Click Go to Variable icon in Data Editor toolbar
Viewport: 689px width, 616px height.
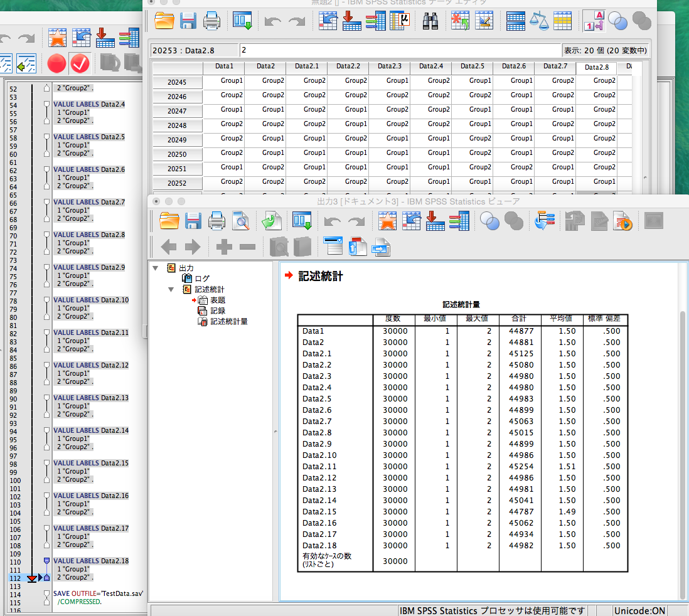tap(351, 21)
